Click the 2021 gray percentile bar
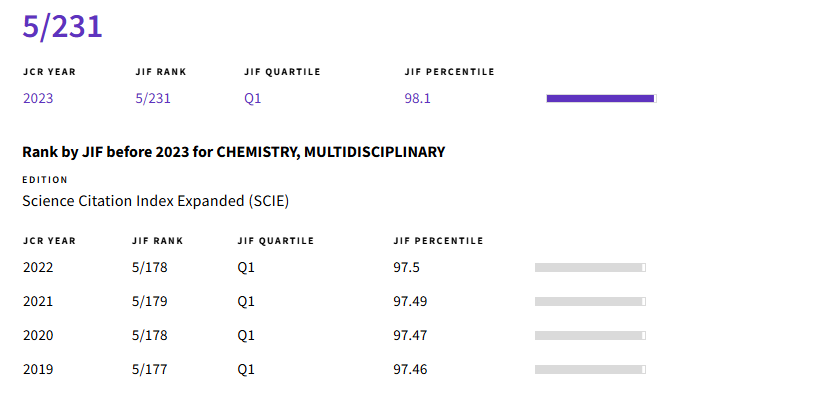The height and width of the screenshot is (409, 840). click(x=589, y=301)
